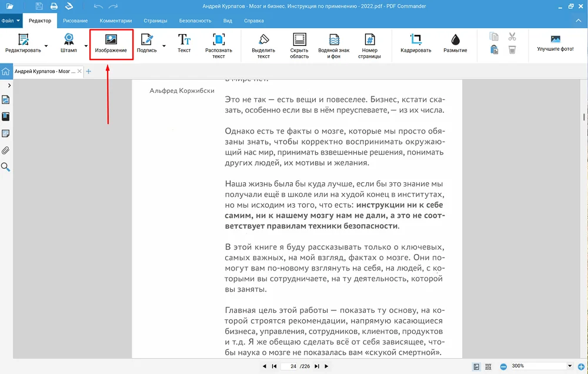Click the scanner icon in the title bar
This screenshot has height=374, width=588.
click(69, 6)
